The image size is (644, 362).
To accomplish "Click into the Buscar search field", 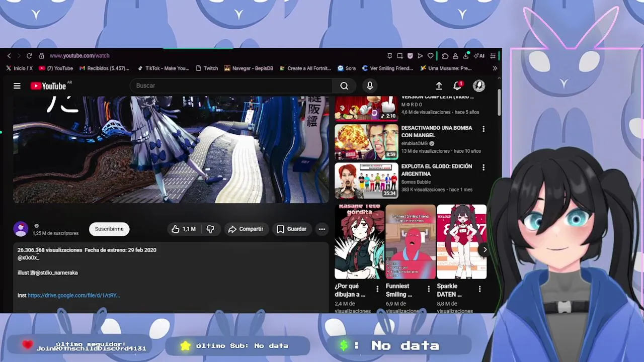I will (230, 85).
